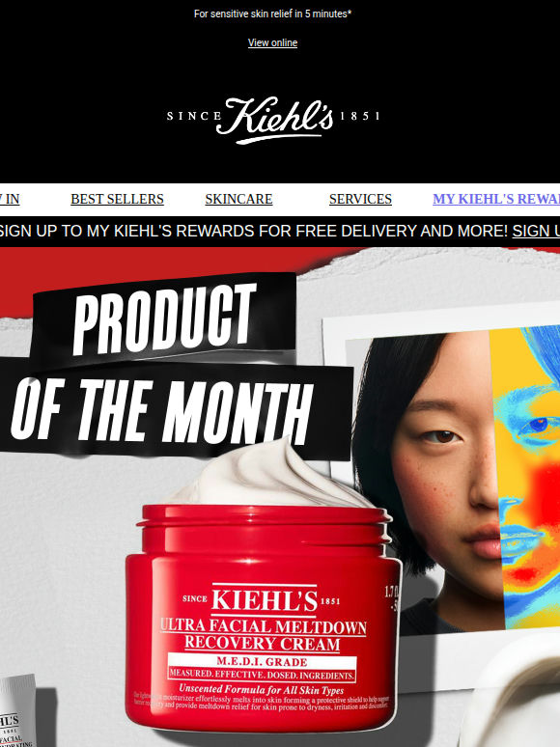Select the red Ultra Facial Meltdown jar
560x747 pixels.
pos(263,618)
